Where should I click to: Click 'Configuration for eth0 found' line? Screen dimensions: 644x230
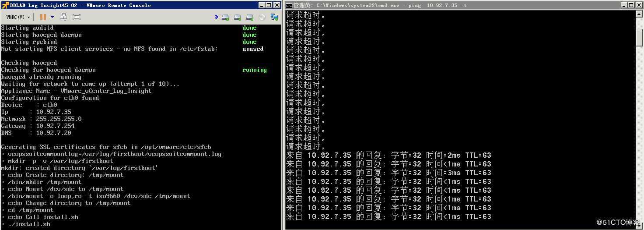[x=50, y=98]
